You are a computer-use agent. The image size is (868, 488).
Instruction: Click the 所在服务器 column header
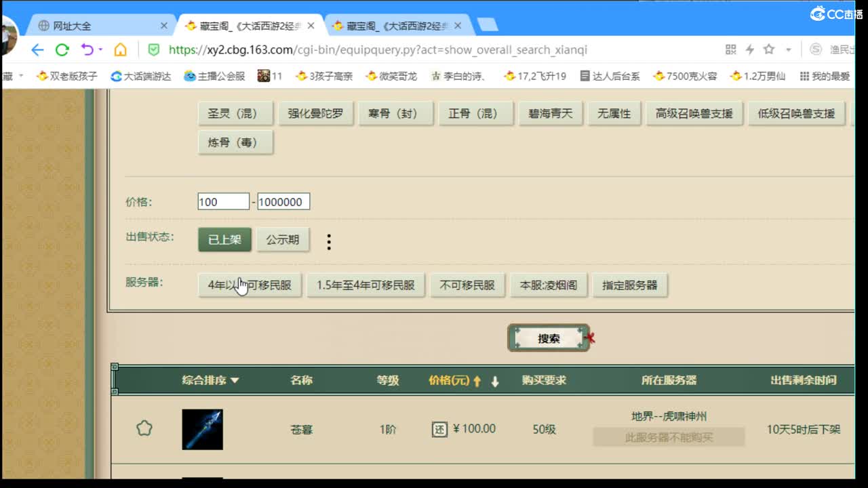(x=669, y=380)
